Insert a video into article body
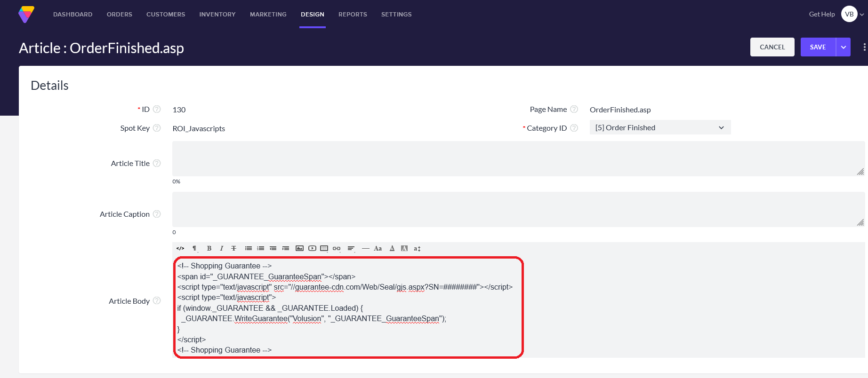Image resolution: width=868 pixels, height=378 pixels. click(312, 248)
